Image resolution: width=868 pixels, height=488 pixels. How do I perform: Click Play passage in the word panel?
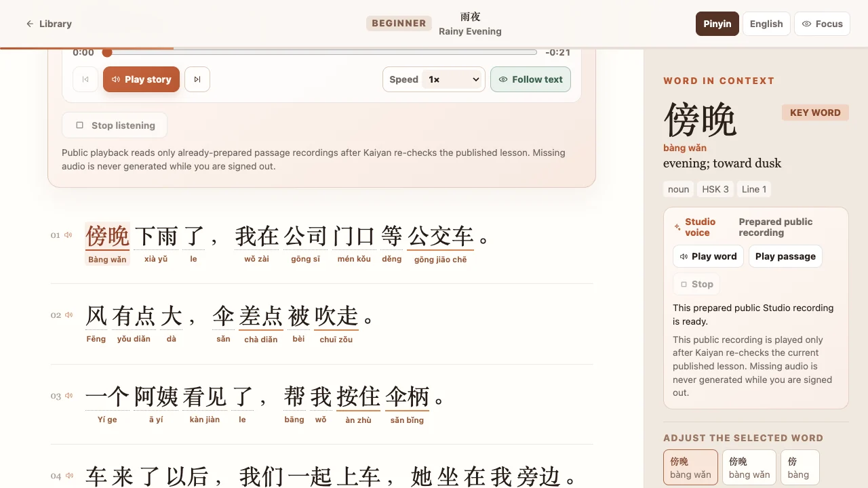coord(785,256)
